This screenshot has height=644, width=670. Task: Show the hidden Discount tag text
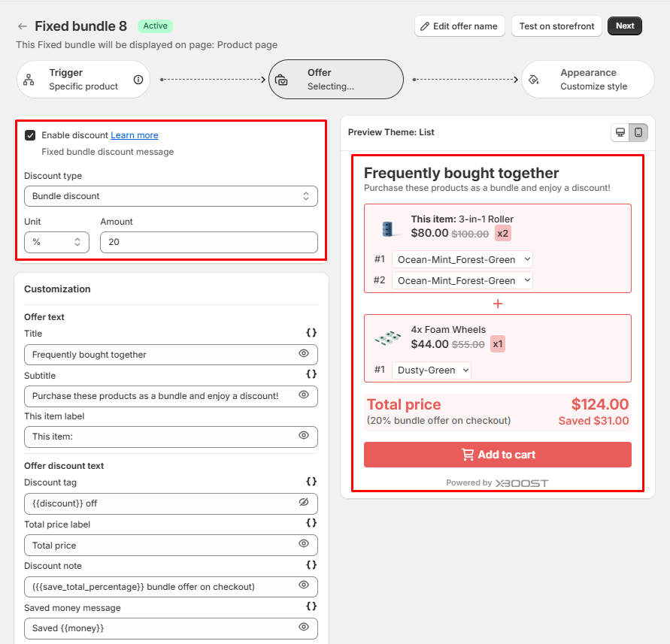(x=304, y=502)
